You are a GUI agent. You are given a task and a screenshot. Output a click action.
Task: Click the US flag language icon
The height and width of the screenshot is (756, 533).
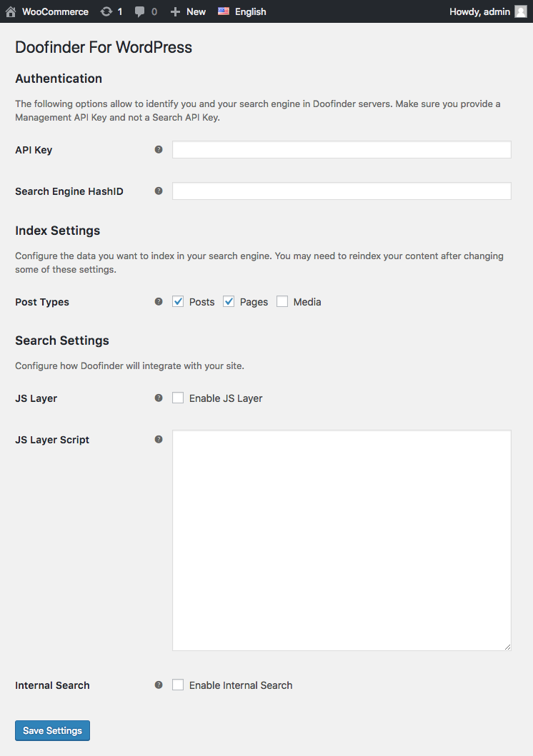coord(224,11)
